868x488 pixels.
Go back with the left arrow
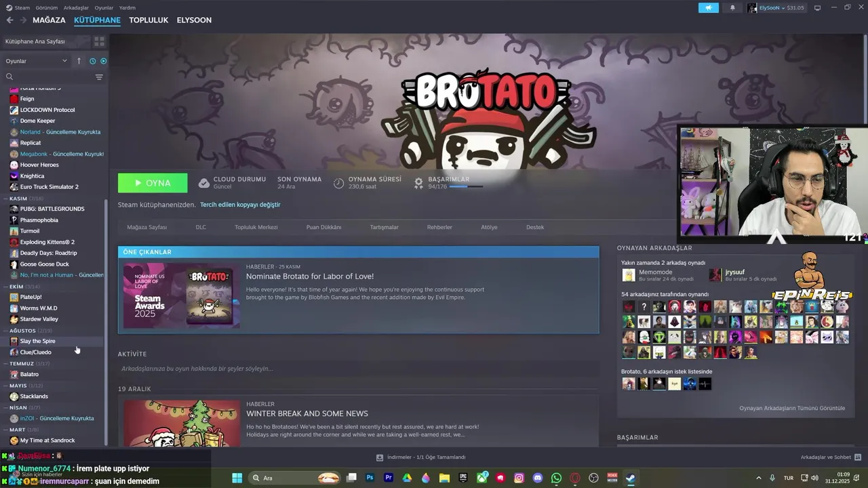pyautogui.click(x=9, y=20)
